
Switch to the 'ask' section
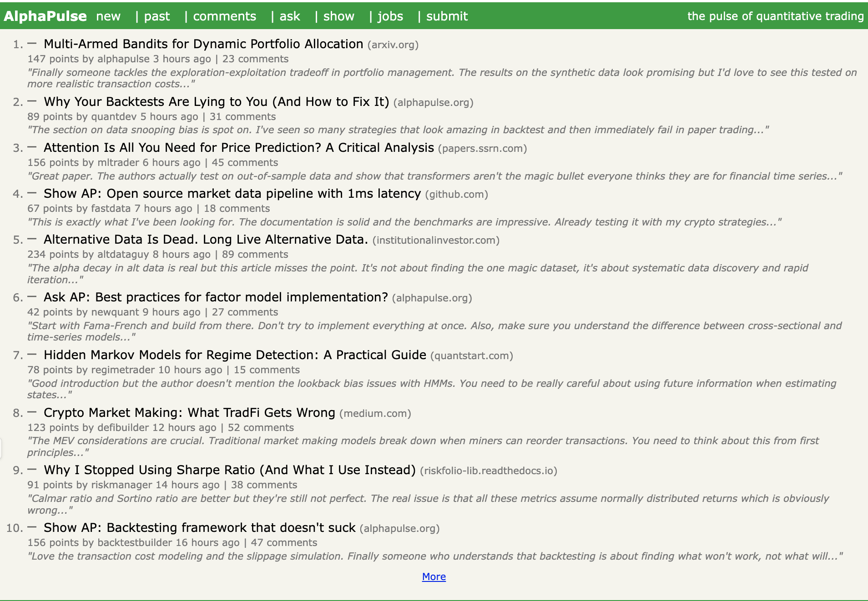(x=290, y=16)
